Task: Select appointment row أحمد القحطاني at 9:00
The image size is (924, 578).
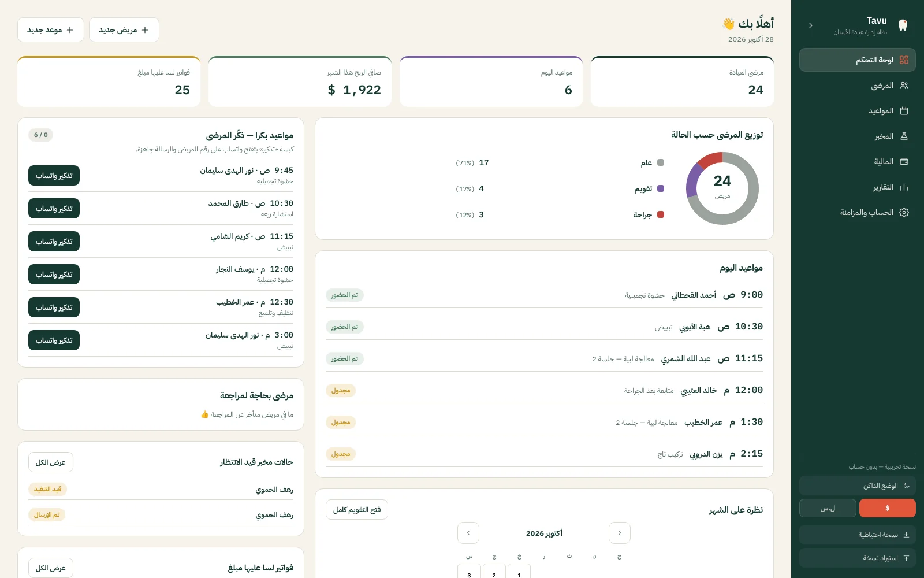Action: click(x=544, y=295)
